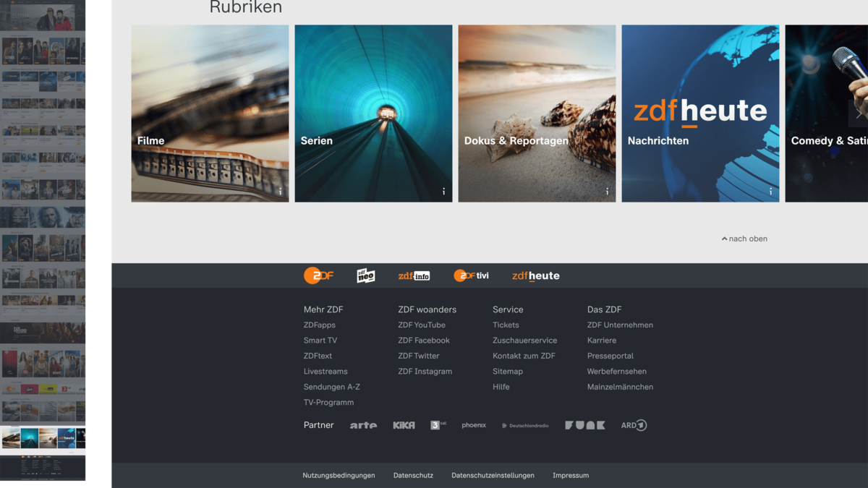868x488 pixels.
Task: Open the arte partner logo
Action: pyautogui.click(x=363, y=425)
